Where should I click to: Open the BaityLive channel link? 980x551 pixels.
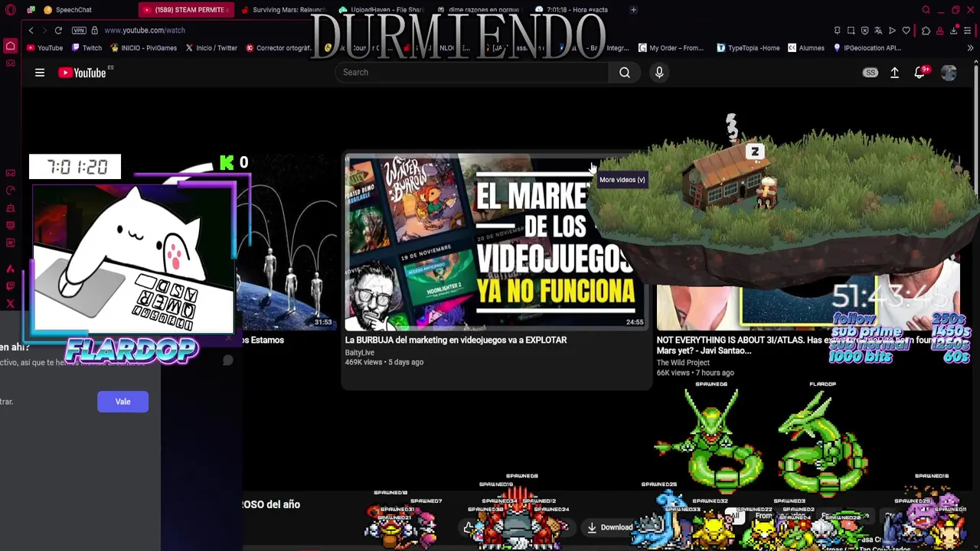359,353
